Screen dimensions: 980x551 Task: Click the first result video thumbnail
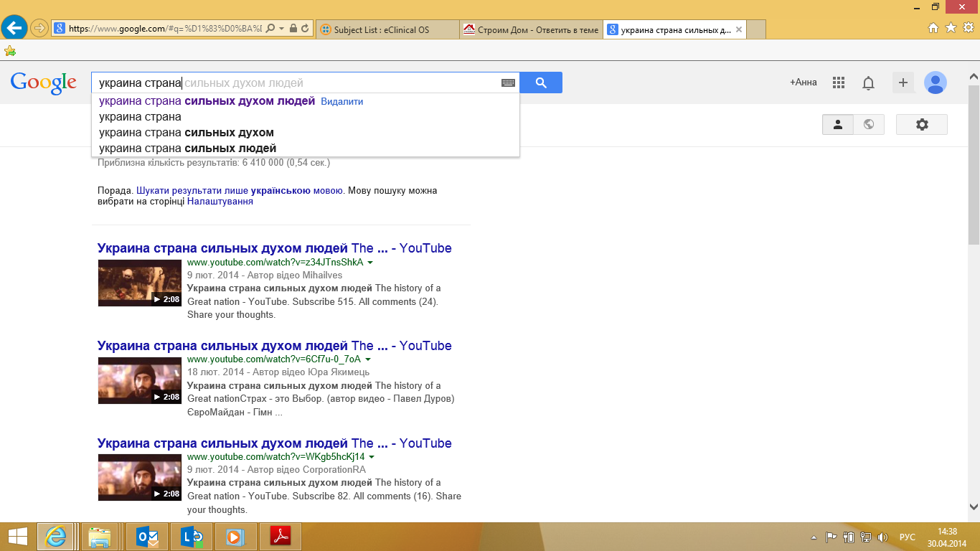(140, 283)
